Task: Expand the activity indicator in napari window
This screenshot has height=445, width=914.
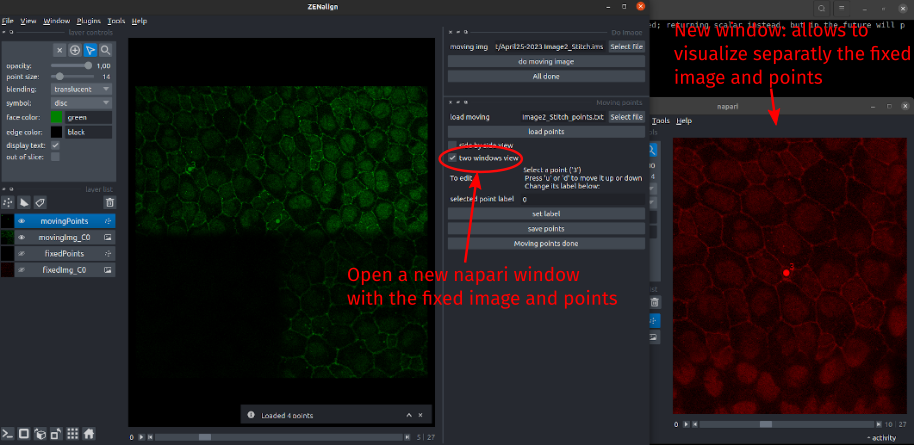Action: [x=881, y=437]
